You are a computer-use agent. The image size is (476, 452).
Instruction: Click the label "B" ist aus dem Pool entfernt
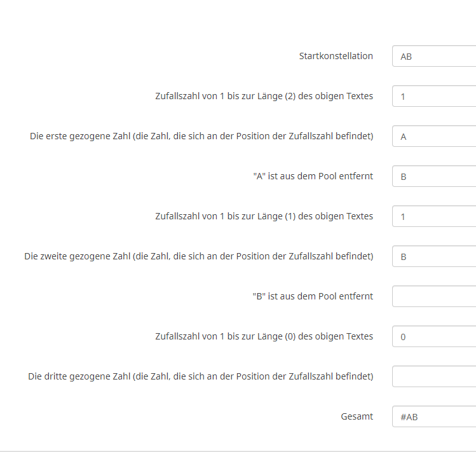coord(313,296)
